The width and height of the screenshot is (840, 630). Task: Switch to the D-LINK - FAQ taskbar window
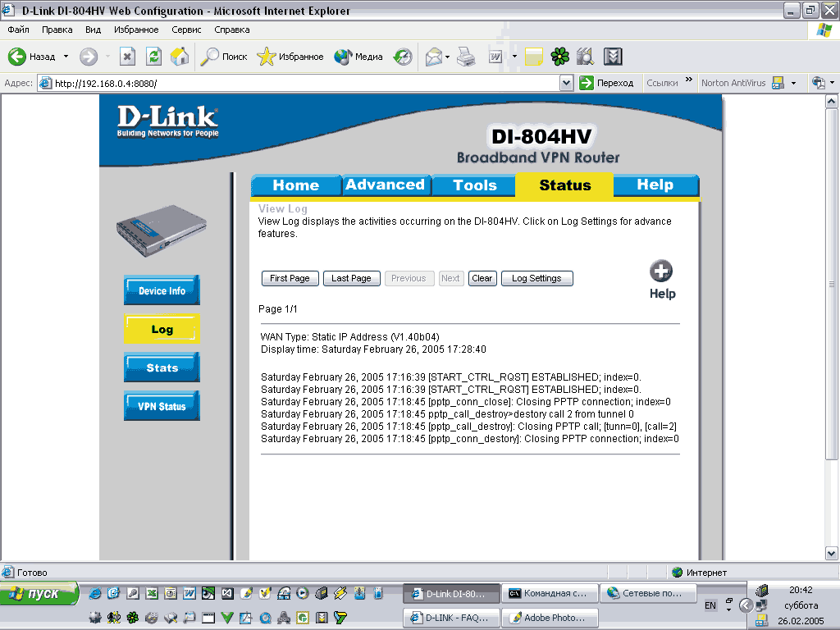pyautogui.click(x=451, y=618)
